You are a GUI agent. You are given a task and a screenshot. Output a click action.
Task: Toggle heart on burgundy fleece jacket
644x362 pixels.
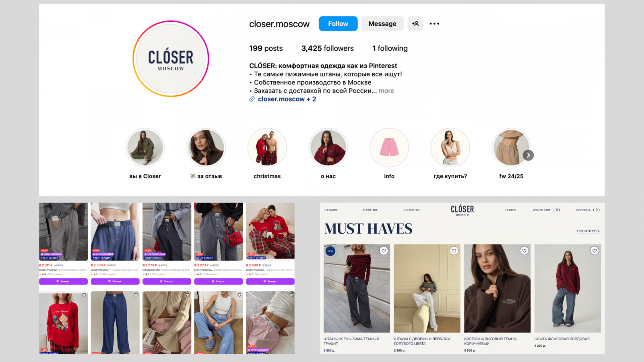[x=594, y=251]
